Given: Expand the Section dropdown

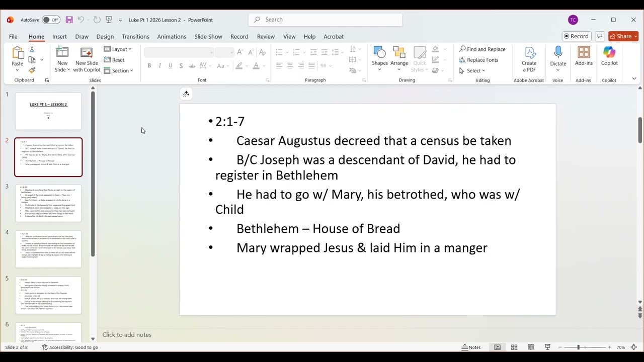Looking at the screenshot, I should point(119,70).
